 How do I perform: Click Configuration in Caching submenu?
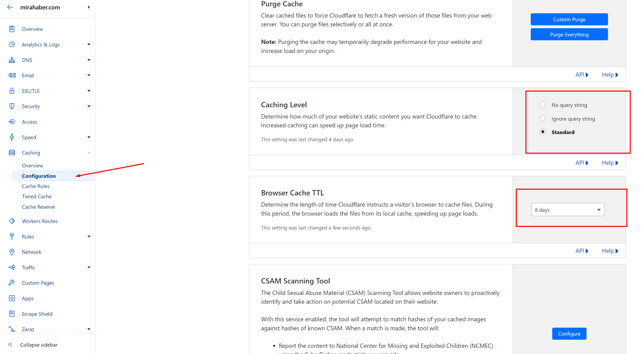click(39, 176)
